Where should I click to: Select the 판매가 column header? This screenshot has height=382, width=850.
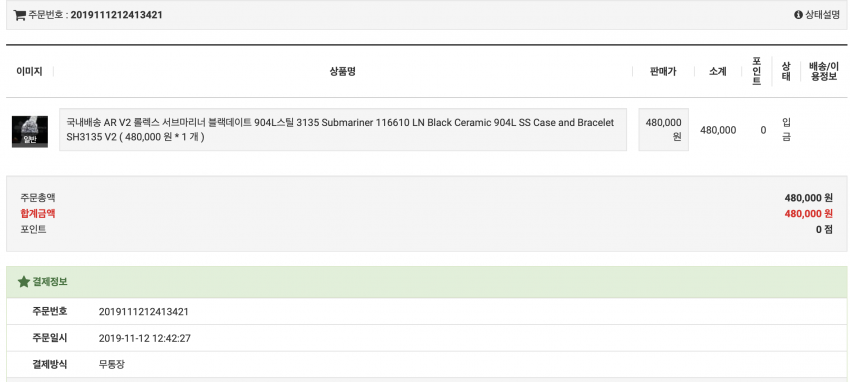[x=663, y=71]
